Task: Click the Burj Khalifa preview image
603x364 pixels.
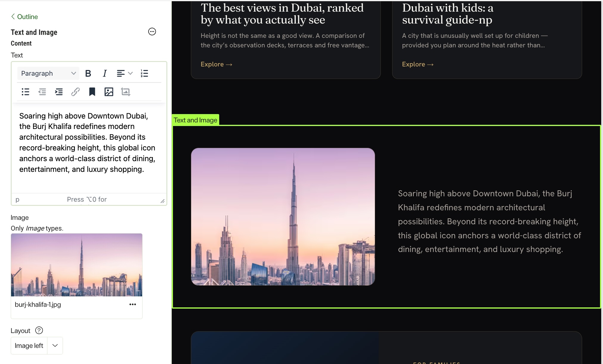Action: (x=283, y=217)
